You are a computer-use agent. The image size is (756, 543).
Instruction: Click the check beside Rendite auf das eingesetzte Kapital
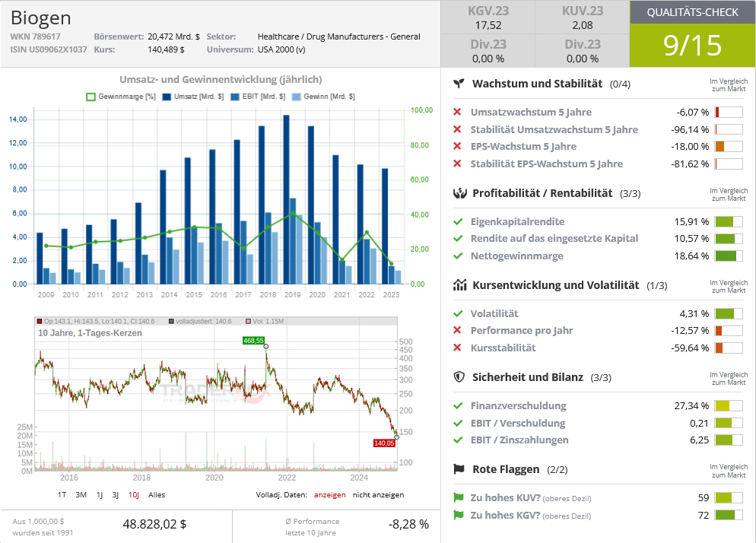click(458, 239)
